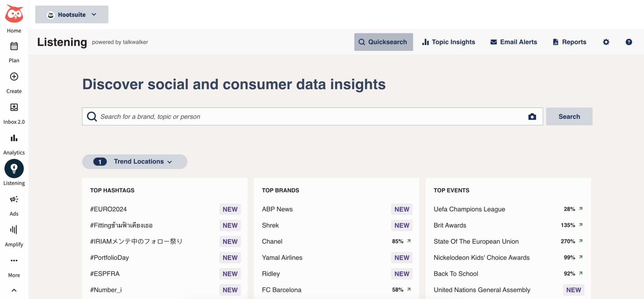Open the Email Alerts section

pyautogui.click(x=514, y=42)
